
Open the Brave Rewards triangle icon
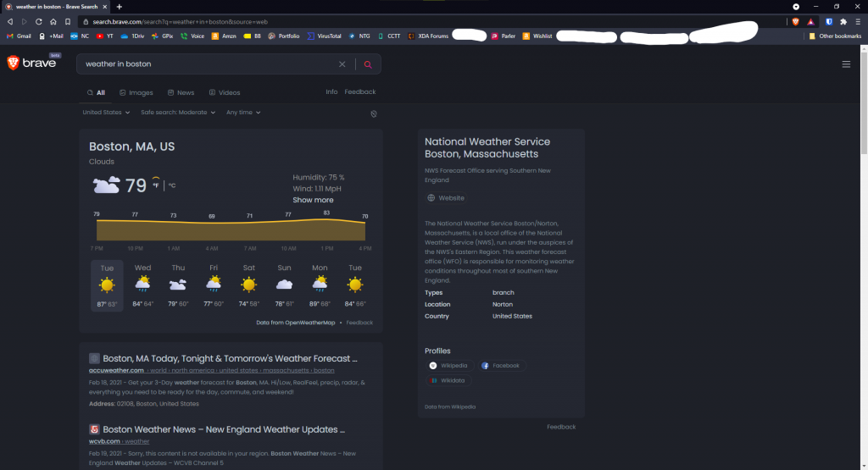click(810, 21)
